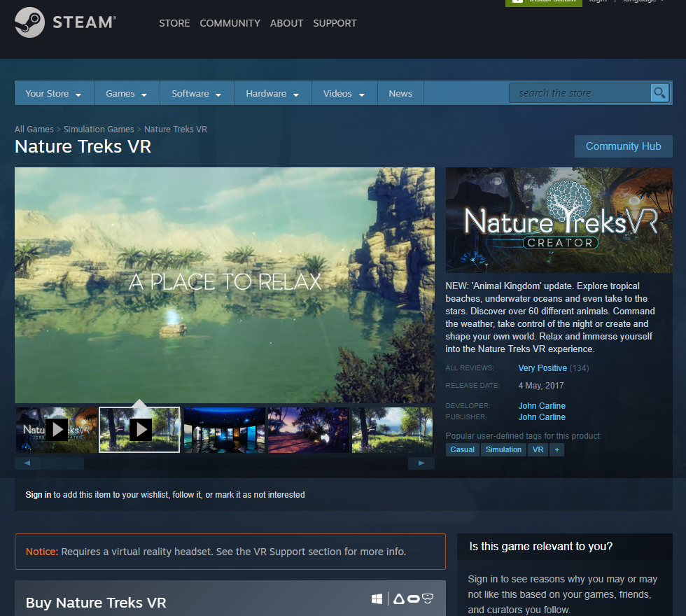
Task: Click the Install Steam button
Action: [x=544, y=2]
